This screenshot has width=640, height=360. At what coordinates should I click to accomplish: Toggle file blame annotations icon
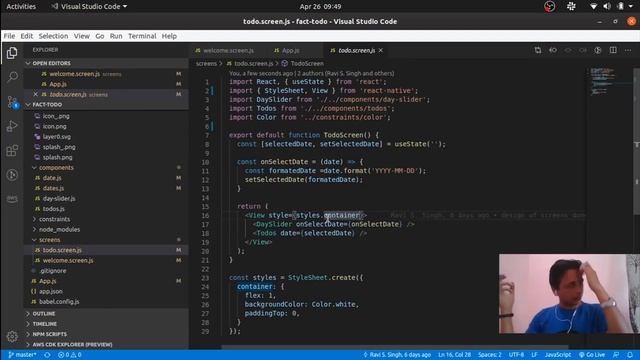click(598, 50)
